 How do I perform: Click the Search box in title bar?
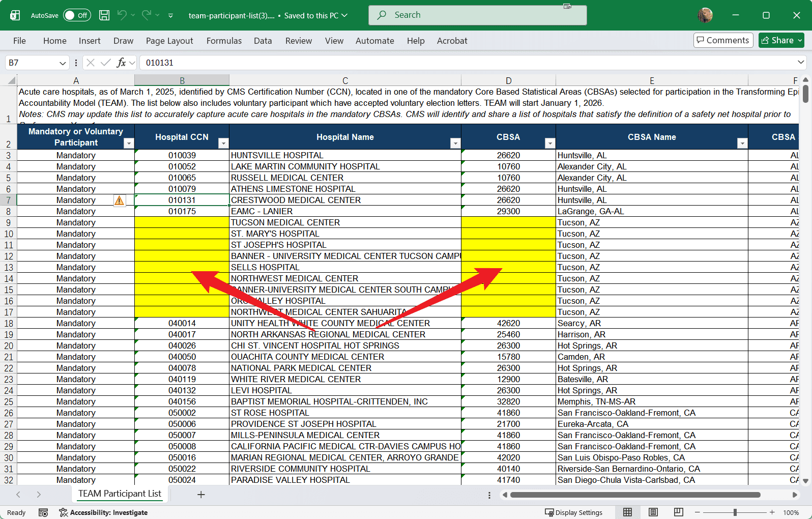pyautogui.click(x=477, y=15)
